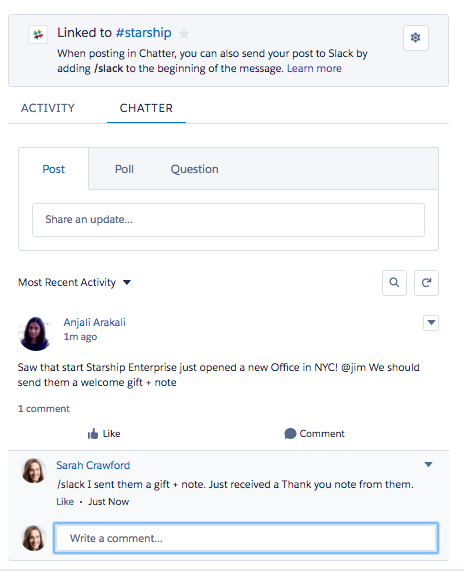
Task: Open the gear settings for Slack link
Action: click(x=416, y=38)
